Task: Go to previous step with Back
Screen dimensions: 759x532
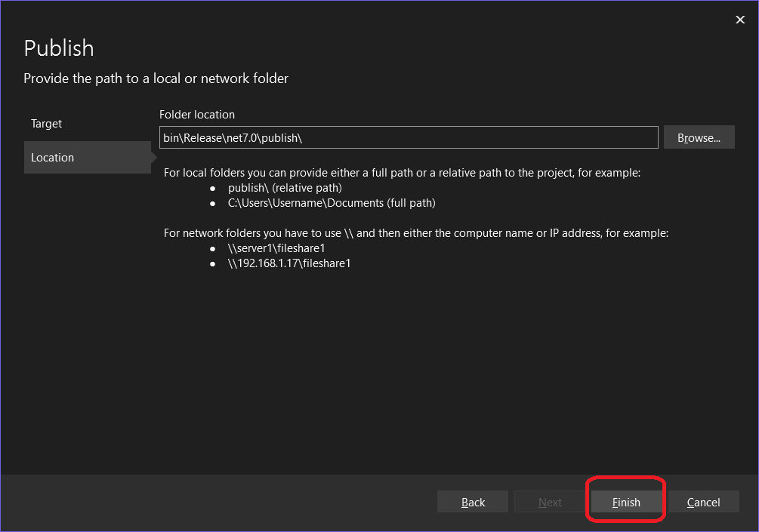Action: click(473, 503)
